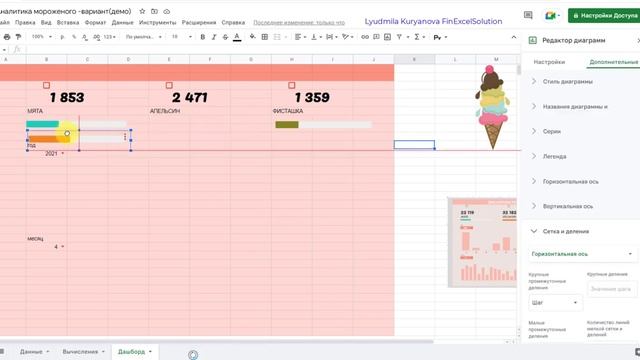640x360 pixels.
Task: Open the Вид menu
Action: (46, 22)
